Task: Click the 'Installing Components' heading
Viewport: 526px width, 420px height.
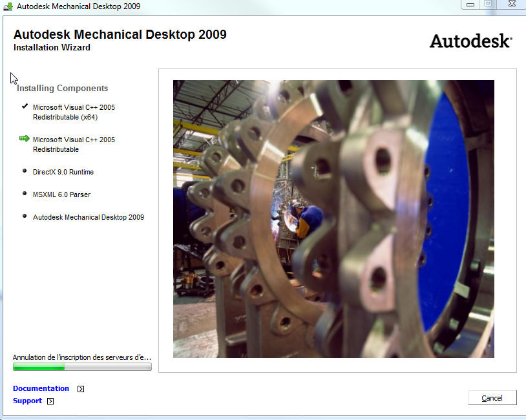Action: coord(63,89)
